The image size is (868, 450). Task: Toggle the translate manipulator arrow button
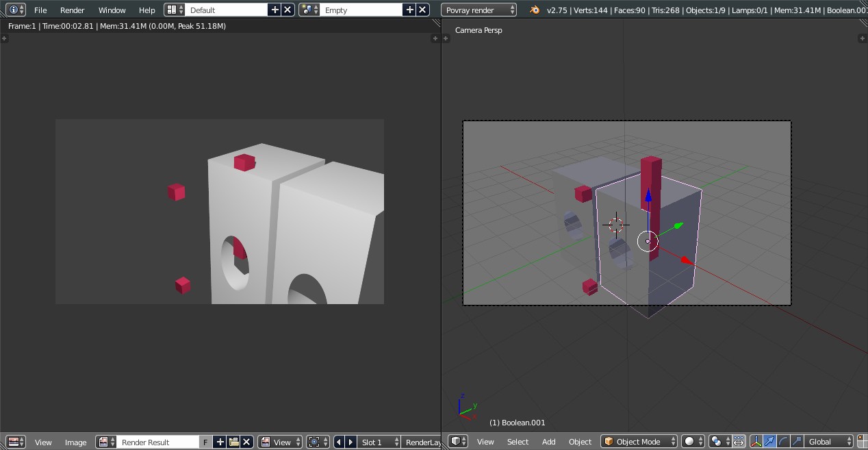tap(770, 441)
